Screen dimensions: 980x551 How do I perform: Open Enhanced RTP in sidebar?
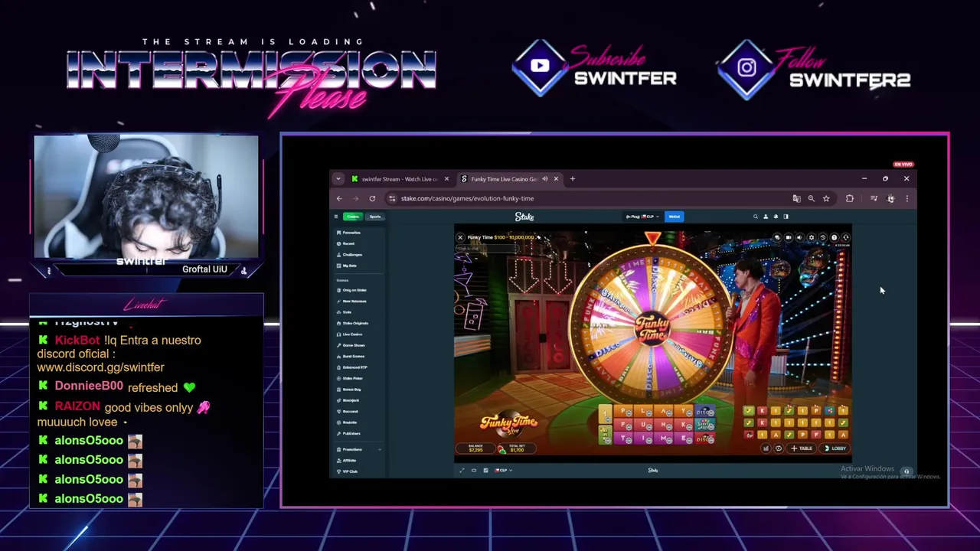coord(351,367)
